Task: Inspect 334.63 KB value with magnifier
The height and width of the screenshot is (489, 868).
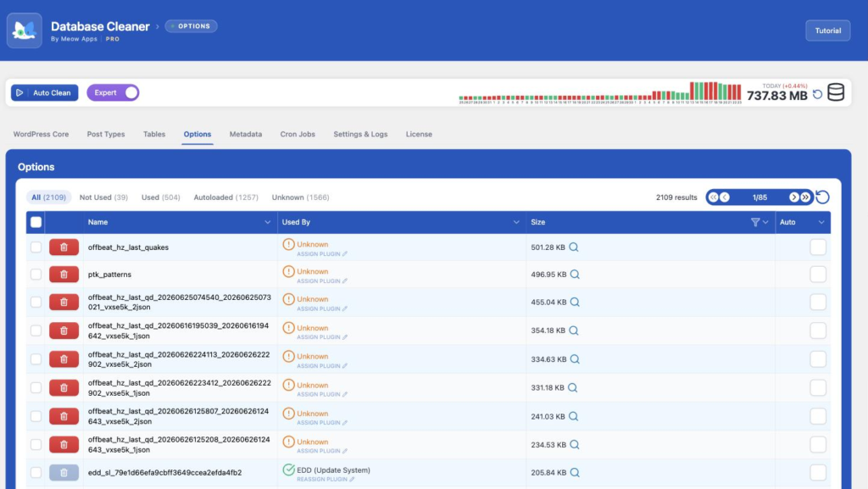Action: (x=575, y=359)
